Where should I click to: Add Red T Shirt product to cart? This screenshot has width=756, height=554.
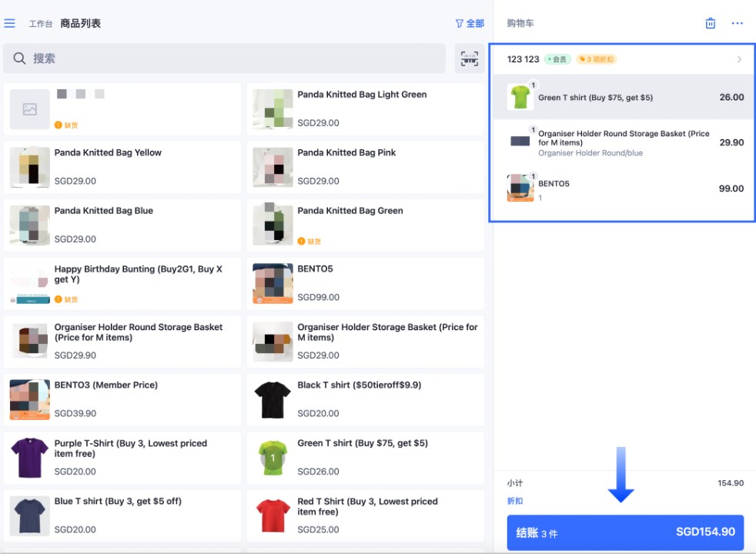click(365, 516)
